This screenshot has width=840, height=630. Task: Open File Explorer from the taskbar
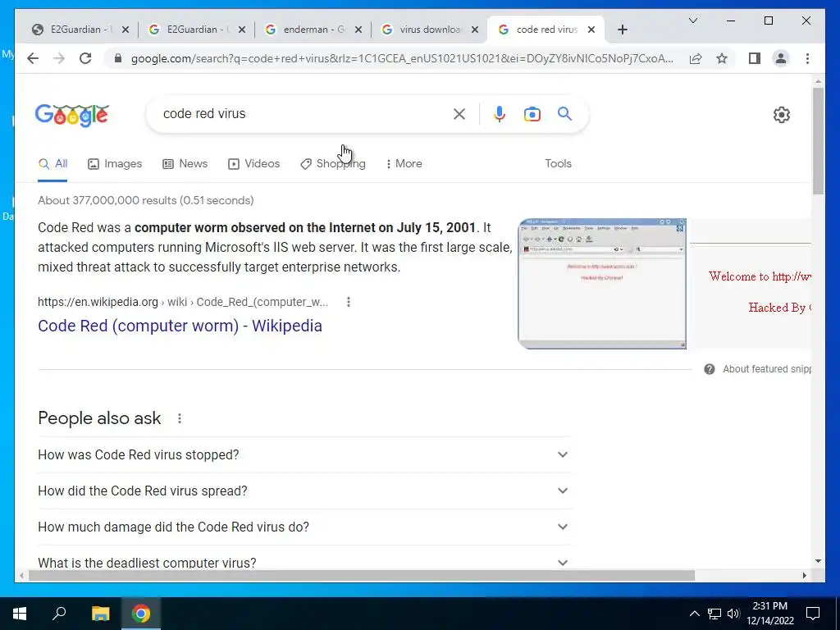[100, 614]
